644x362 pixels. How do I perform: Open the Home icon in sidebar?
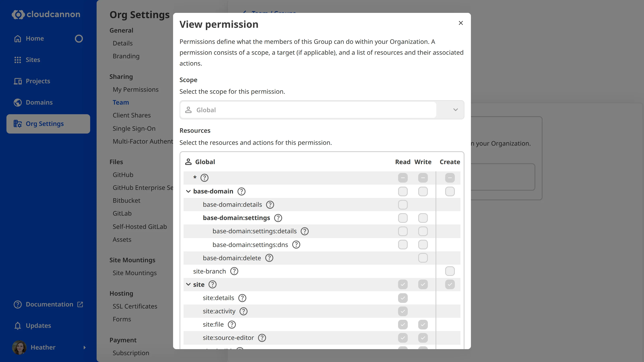[x=18, y=38]
